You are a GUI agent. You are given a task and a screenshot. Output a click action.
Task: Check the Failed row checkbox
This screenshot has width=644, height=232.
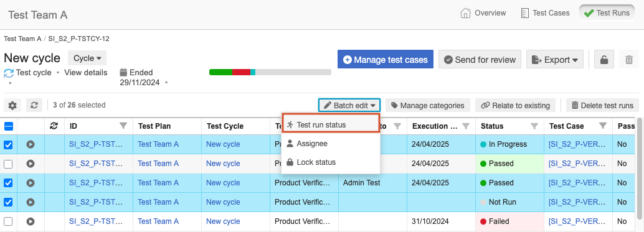[x=8, y=221]
